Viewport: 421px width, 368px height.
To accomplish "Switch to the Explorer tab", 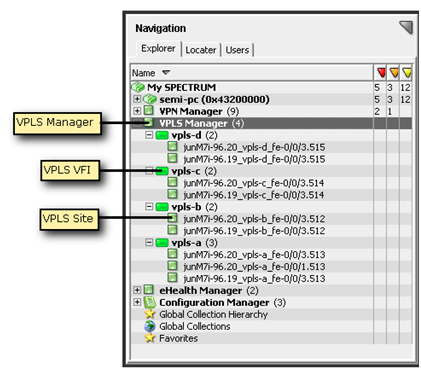I will 158,49.
